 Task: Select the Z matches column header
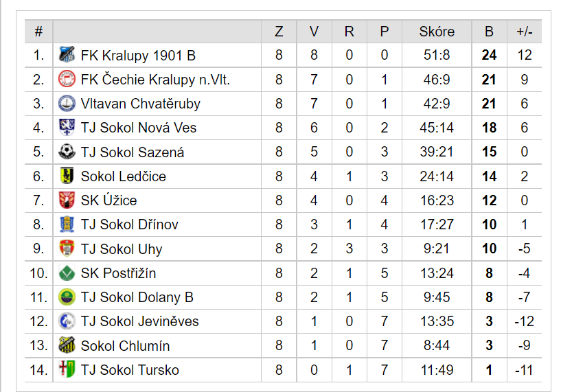point(279,32)
